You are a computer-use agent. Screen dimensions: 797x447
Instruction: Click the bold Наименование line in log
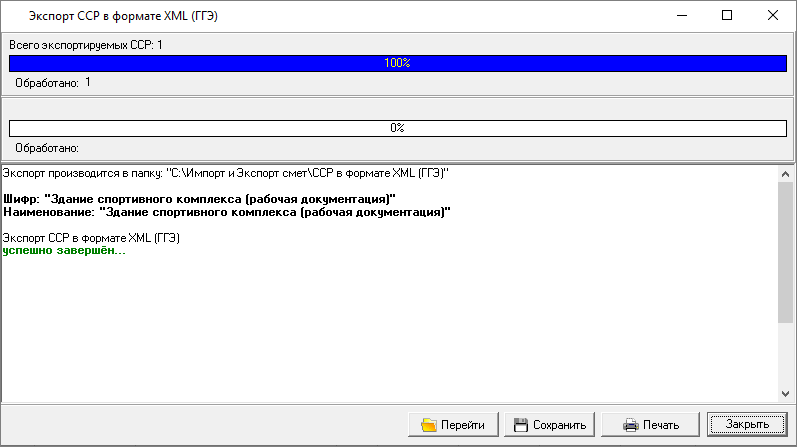click(x=227, y=212)
